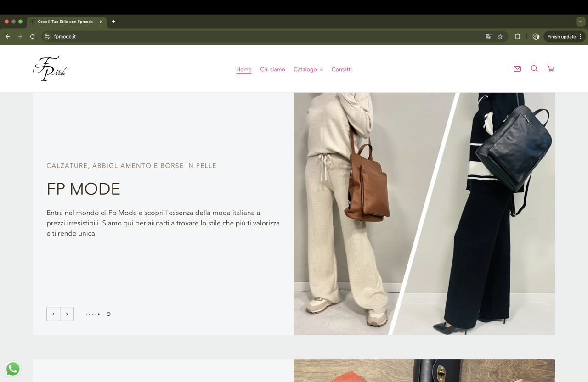588x382 pixels.
Task: Open the browser extensions puzzle icon
Action: click(x=517, y=37)
